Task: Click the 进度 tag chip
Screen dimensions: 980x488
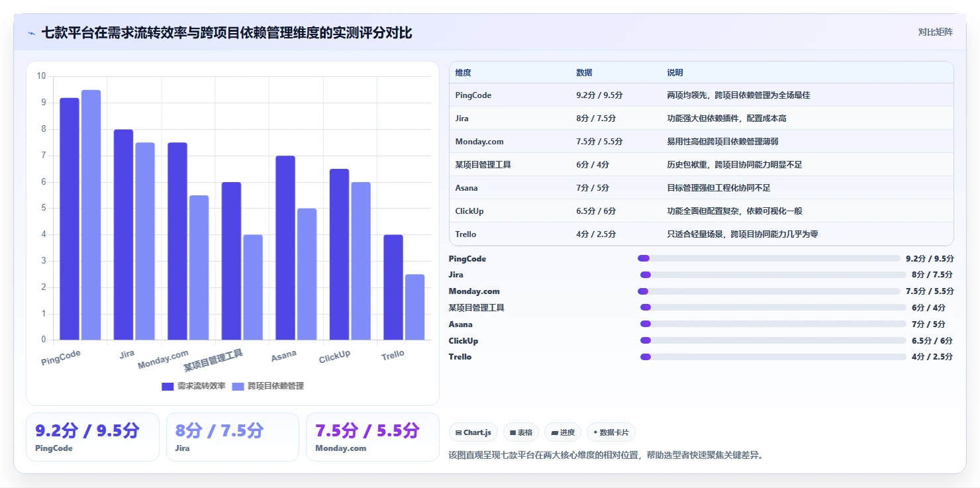Action: tap(563, 432)
